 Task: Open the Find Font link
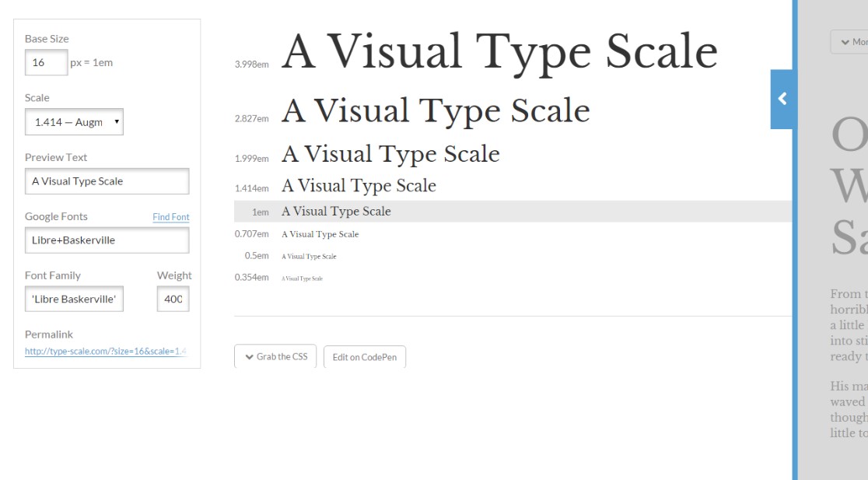tap(170, 217)
